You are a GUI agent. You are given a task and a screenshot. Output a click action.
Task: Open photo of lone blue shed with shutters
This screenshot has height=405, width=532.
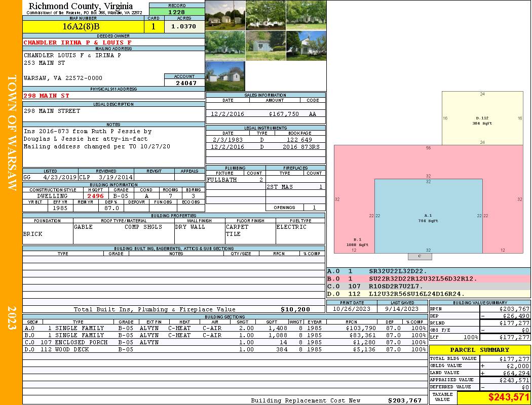[265, 46]
